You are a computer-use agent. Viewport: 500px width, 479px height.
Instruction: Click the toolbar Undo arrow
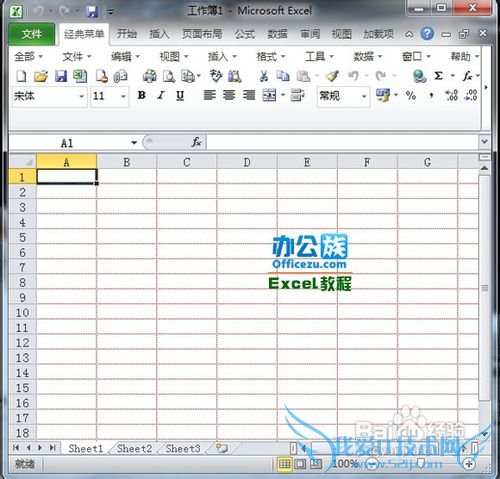353,76
